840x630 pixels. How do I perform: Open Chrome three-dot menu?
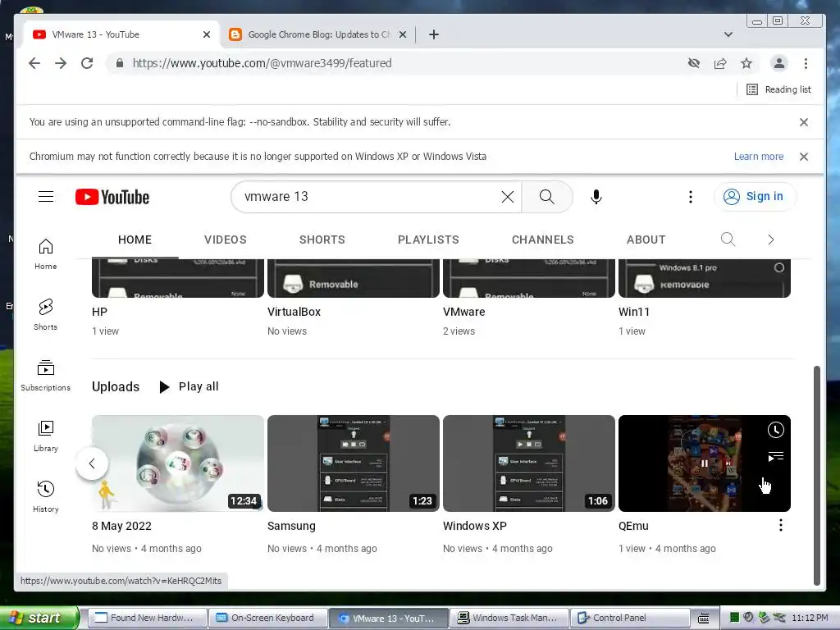(x=806, y=63)
